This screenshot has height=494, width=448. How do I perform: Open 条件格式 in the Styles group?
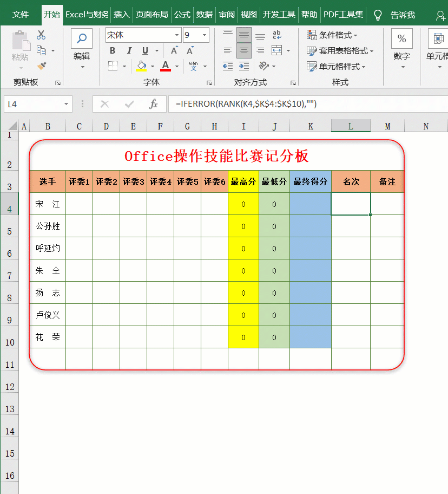pos(332,34)
